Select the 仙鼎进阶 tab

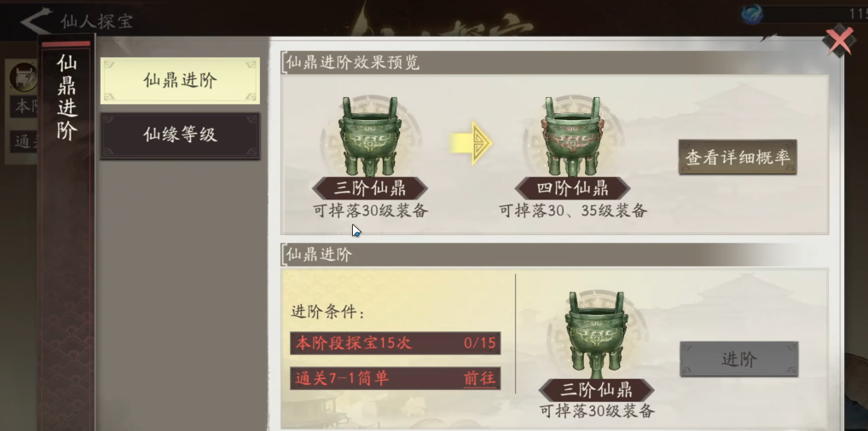[x=180, y=81]
